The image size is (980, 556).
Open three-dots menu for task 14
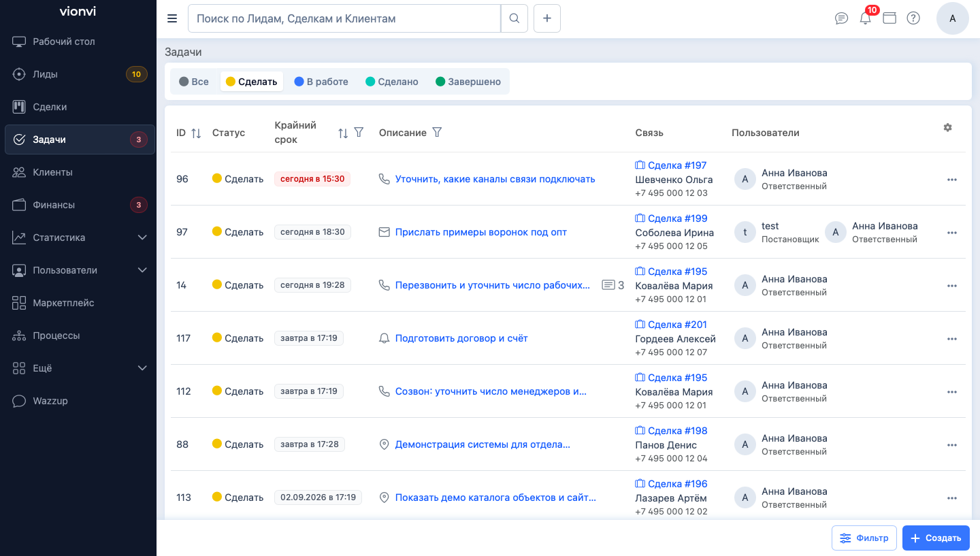[952, 286]
